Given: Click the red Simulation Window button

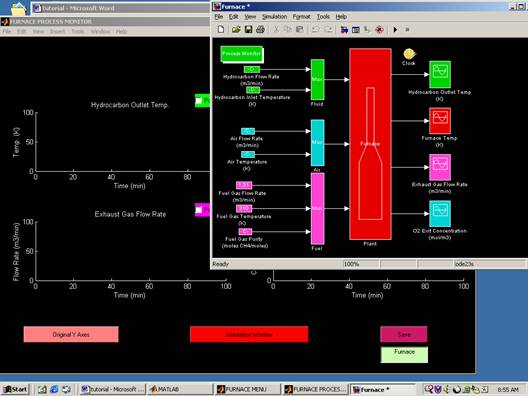Looking at the screenshot, I should point(249,334).
